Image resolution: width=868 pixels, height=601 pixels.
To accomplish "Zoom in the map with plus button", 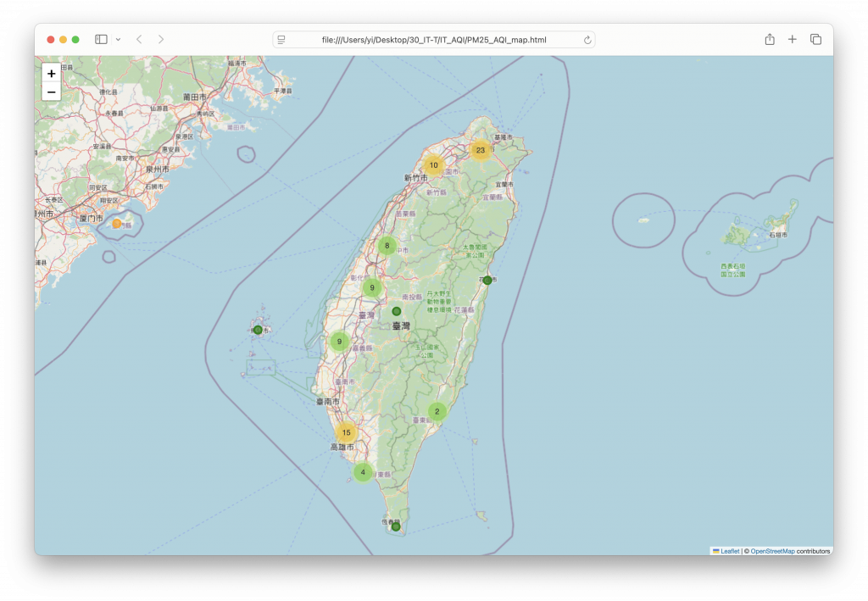I will point(52,74).
